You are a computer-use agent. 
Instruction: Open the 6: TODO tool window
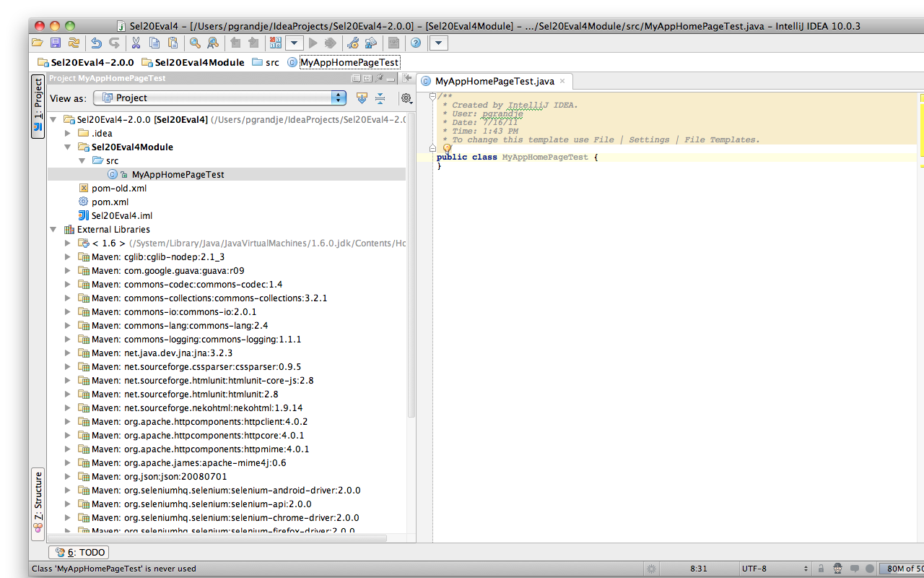pos(79,552)
